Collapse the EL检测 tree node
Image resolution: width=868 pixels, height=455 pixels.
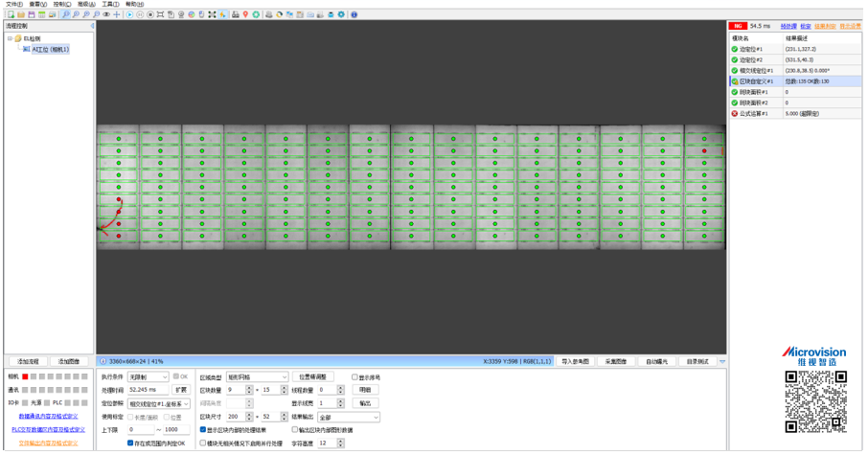pyautogui.click(x=10, y=38)
